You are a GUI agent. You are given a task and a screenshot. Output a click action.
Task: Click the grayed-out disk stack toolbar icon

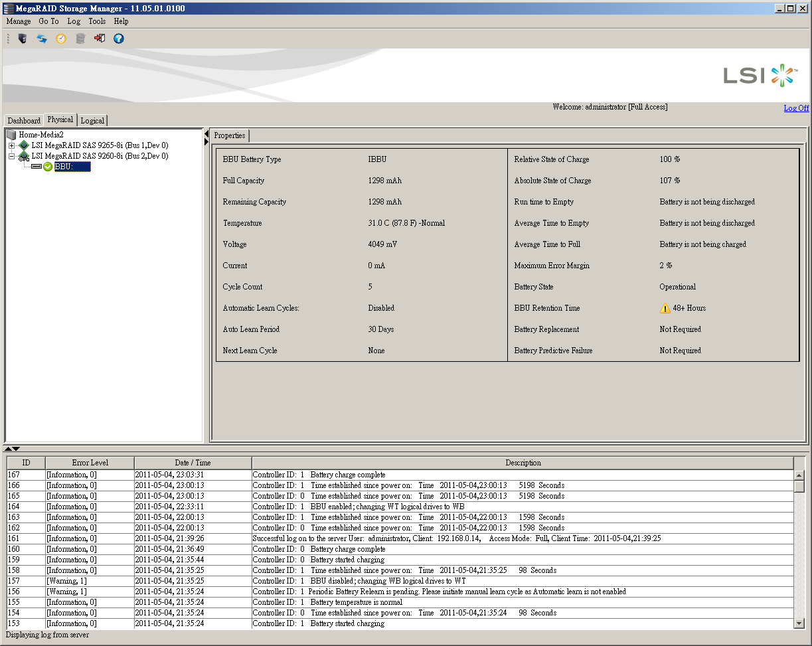[x=80, y=39]
